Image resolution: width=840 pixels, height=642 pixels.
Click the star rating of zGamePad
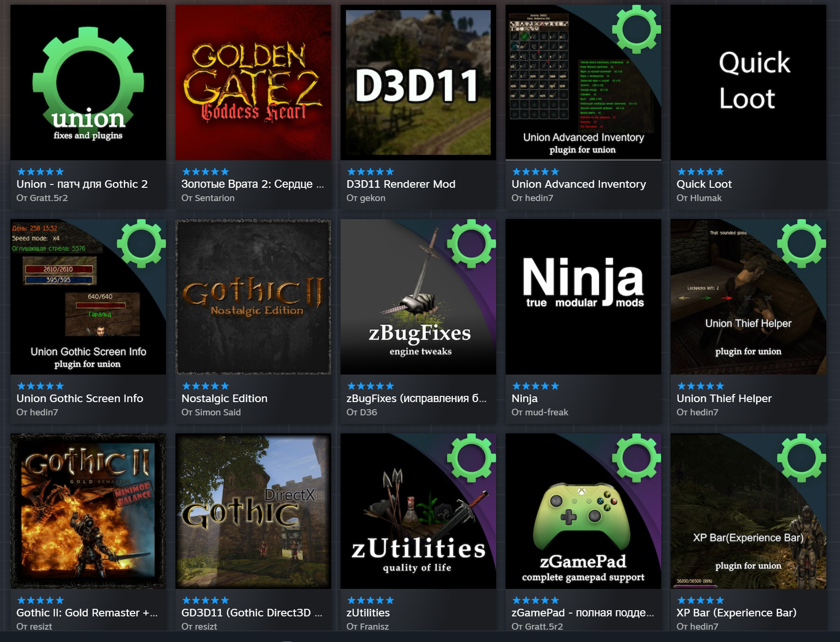coord(535,600)
